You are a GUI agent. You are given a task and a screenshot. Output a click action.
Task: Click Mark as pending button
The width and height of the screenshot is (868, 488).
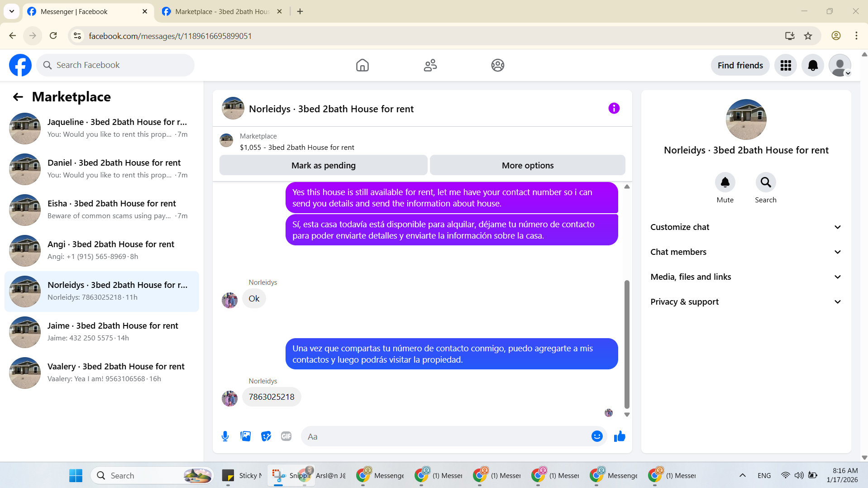tap(323, 165)
